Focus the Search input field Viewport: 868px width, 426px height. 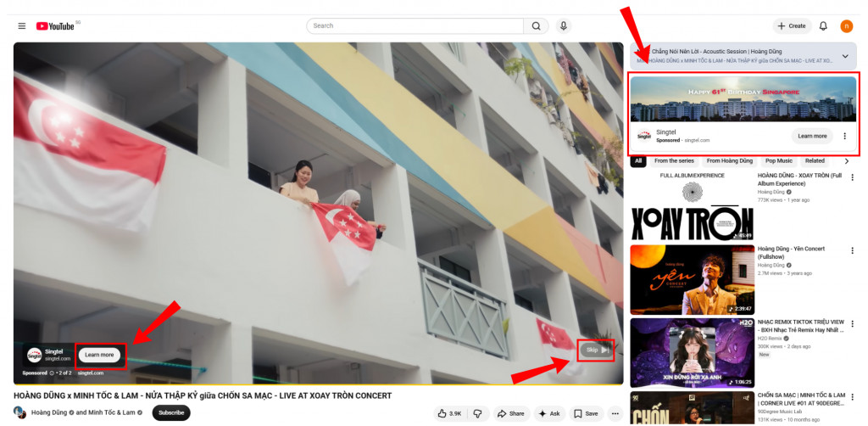[415, 26]
